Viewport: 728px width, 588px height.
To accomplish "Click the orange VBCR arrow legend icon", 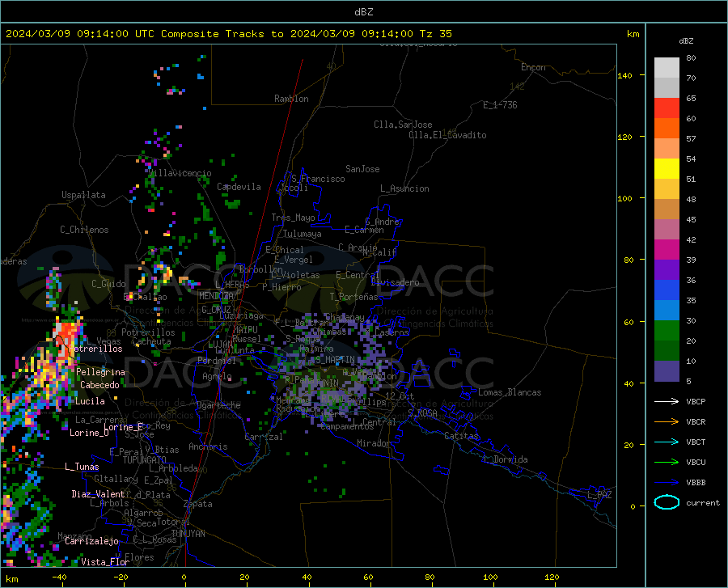I will click(x=667, y=422).
